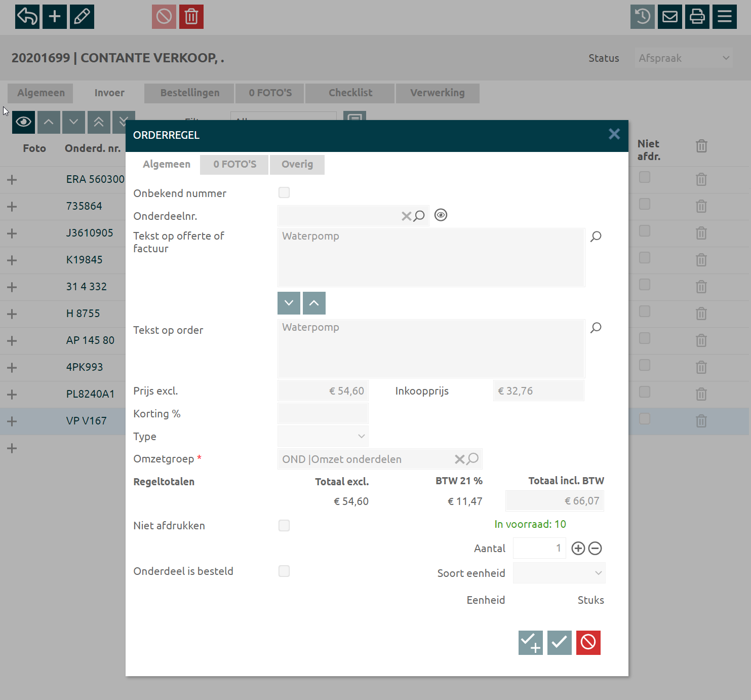Check the Niet afdrukken box
The width and height of the screenshot is (751, 700).
[284, 525]
